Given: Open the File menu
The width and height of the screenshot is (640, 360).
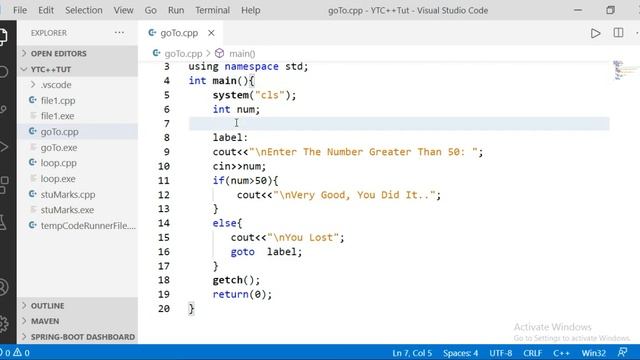Looking at the screenshot, I should 20,10.
